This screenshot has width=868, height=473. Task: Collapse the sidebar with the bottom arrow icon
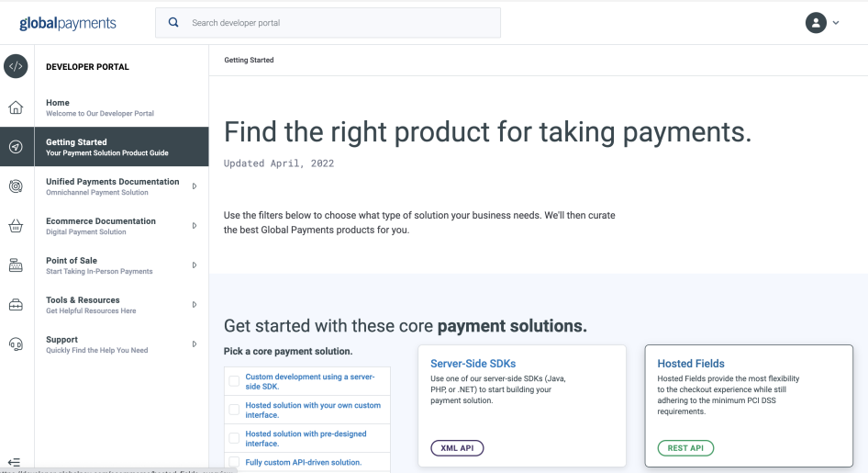14,461
